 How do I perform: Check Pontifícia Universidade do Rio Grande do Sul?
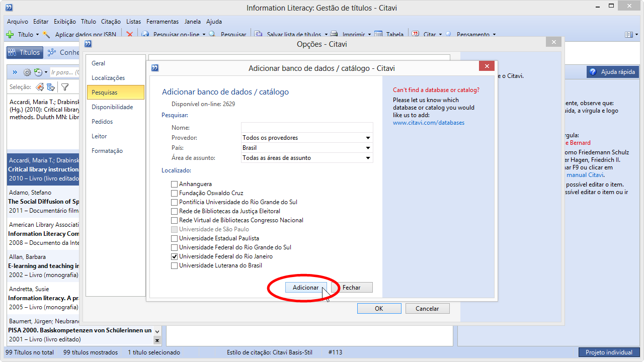[x=174, y=202]
